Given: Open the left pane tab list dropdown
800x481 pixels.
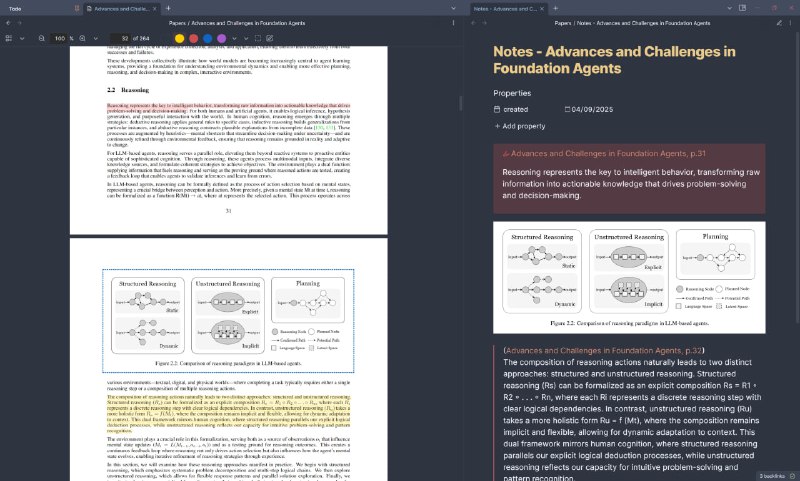Looking at the screenshot, I should click(453, 8).
